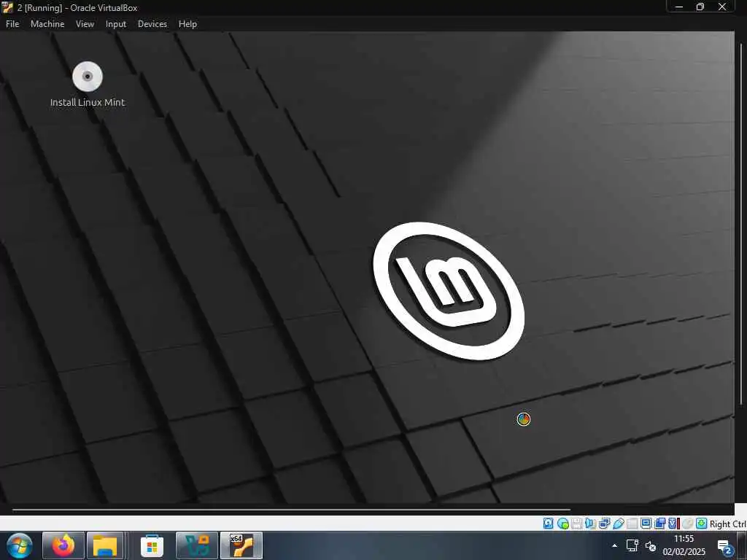This screenshot has width=747, height=560.
Task: Select the running x64 VM taskbar icon
Action: (x=241, y=545)
